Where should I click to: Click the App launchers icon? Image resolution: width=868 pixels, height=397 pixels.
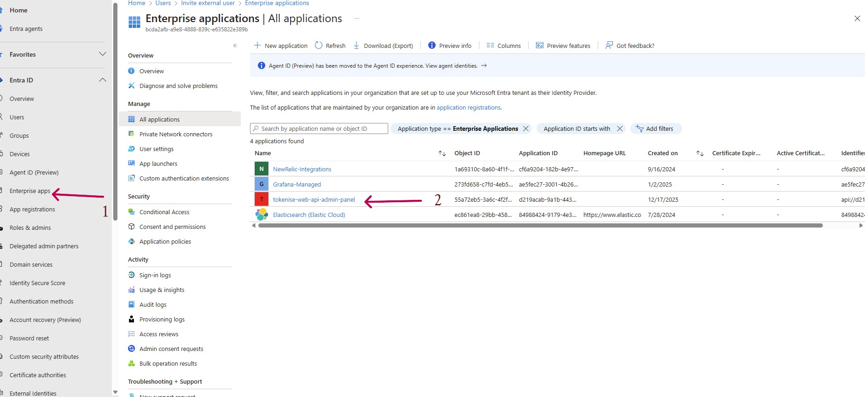tap(131, 163)
